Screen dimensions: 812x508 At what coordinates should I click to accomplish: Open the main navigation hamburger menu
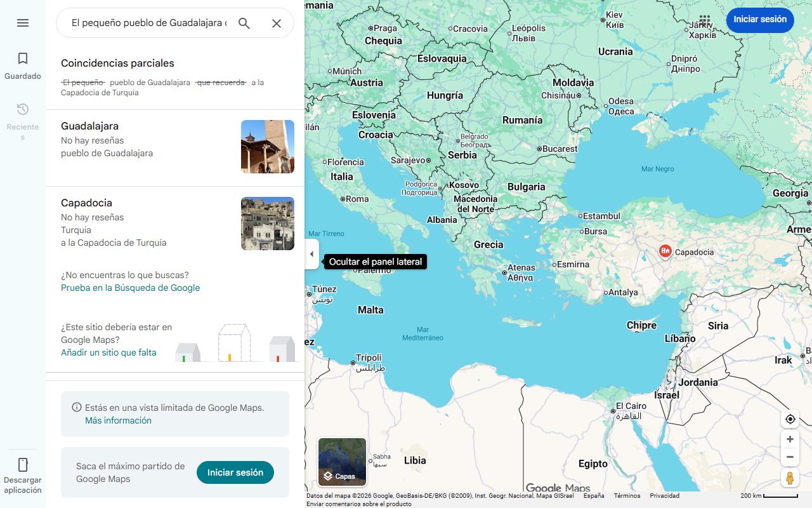coord(23,23)
